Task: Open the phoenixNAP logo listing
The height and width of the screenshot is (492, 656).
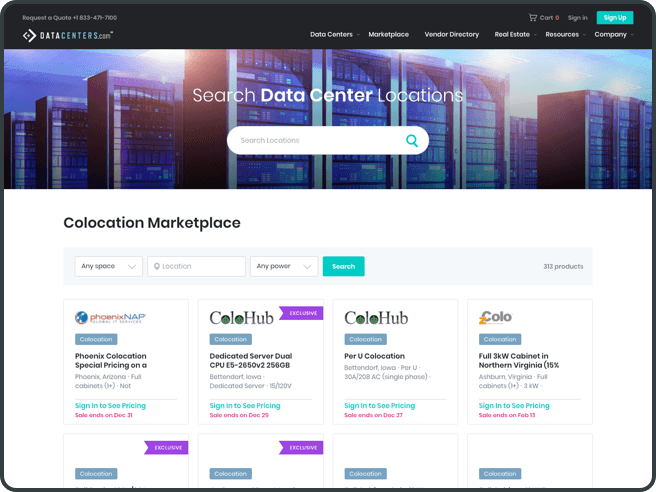Action: click(x=110, y=317)
